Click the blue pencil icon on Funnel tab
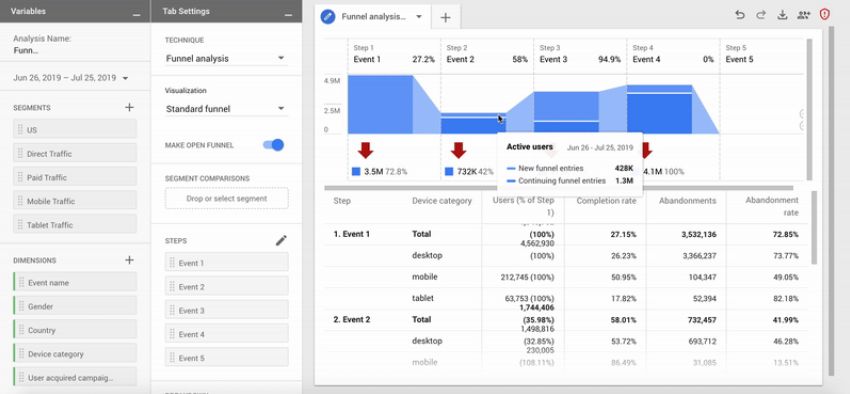The height and width of the screenshot is (394, 850). pyautogui.click(x=327, y=17)
